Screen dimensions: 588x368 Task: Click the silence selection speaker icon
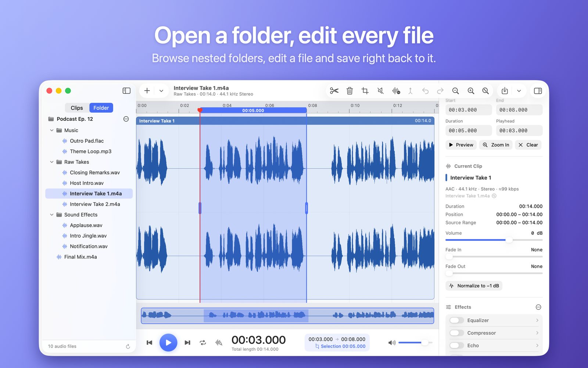point(380,91)
